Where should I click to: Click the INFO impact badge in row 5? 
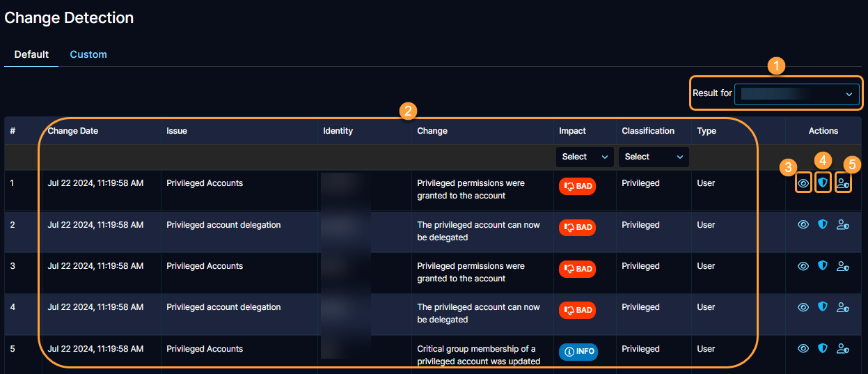[x=578, y=352]
